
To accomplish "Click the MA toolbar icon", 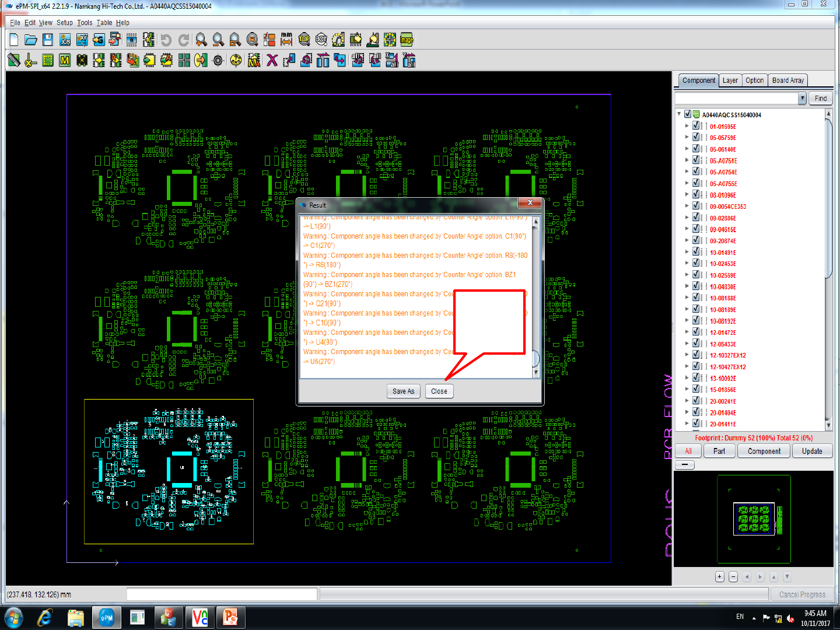I will click(x=254, y=60).
